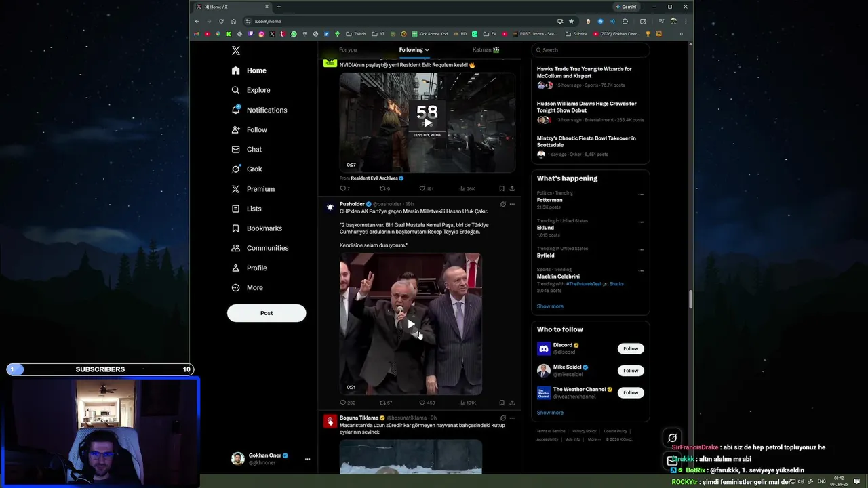Open Grok in the sidebar
The width and height of the screenshot is (868, 488).
click(x=246, y=169)
